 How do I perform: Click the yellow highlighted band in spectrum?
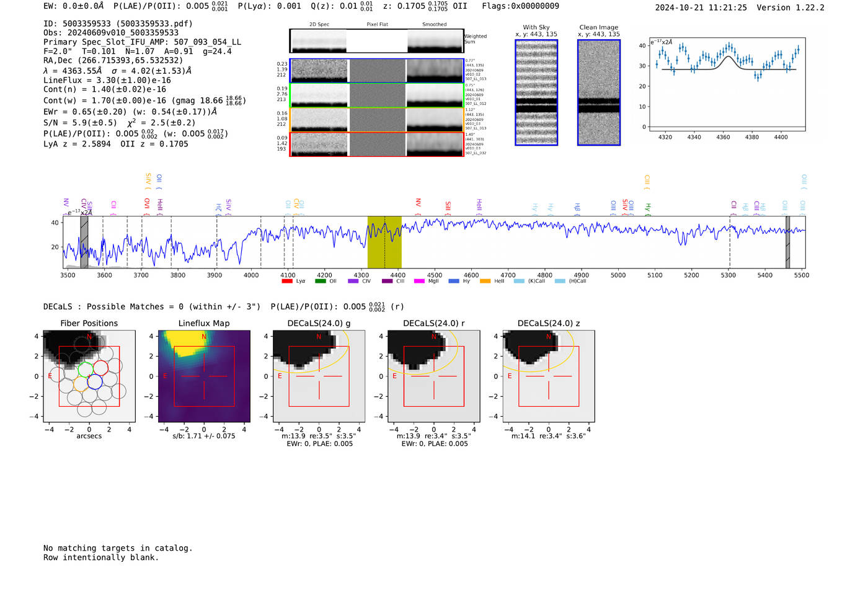click(x=384, y=242)
